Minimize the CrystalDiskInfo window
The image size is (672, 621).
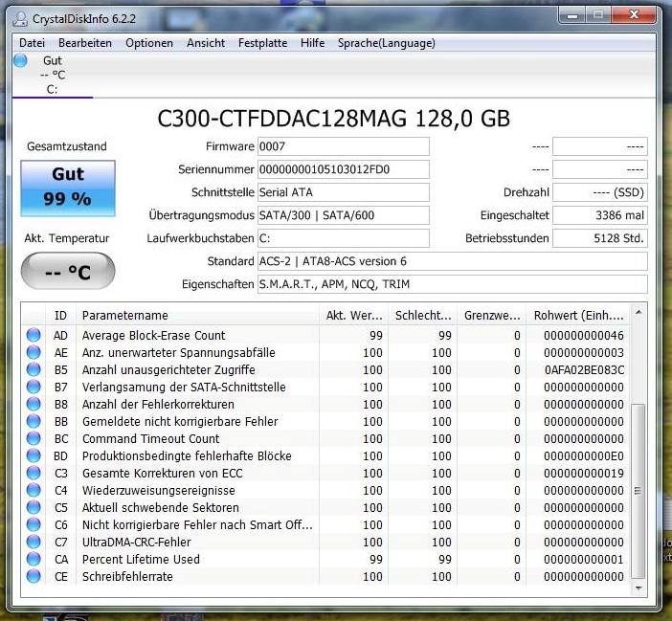(572, 16)
